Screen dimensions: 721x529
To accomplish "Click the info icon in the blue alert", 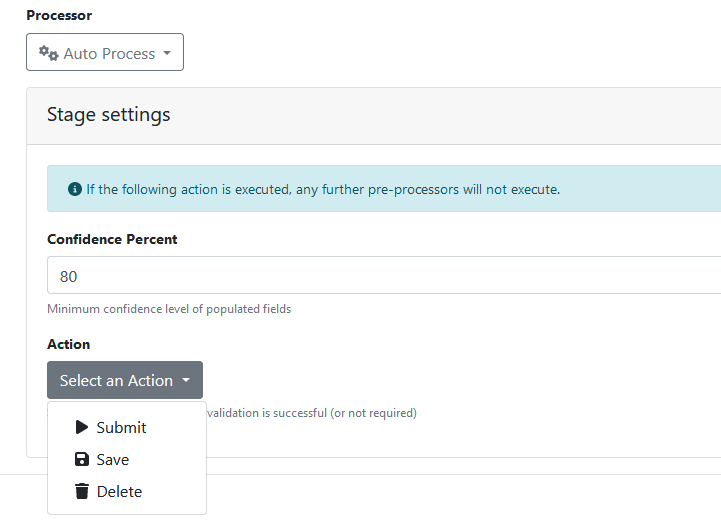I will coord(74,189).
